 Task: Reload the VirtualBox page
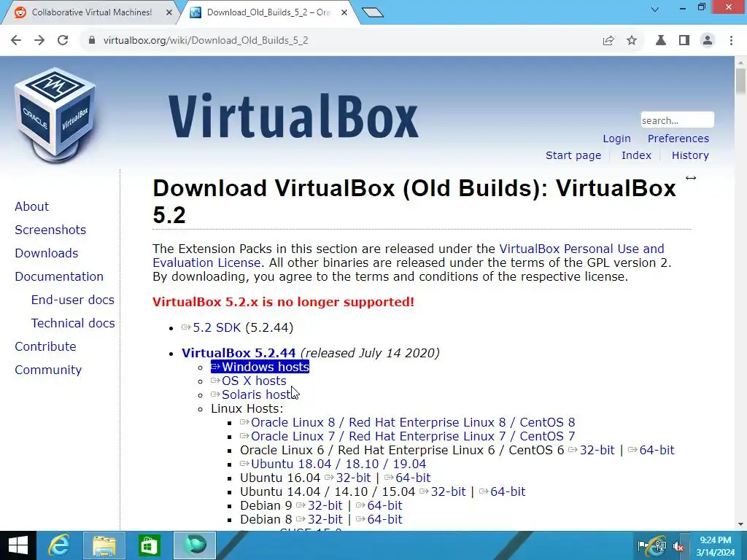(63, 41)
